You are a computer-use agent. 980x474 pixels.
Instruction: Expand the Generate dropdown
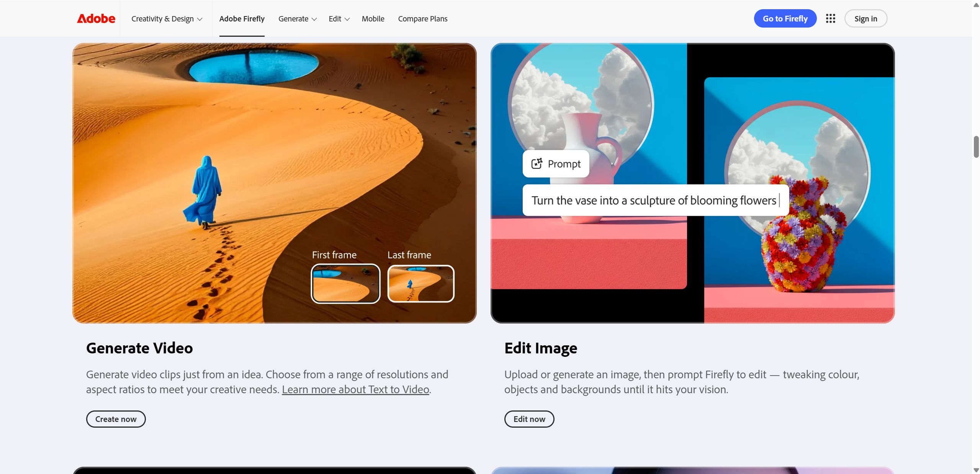coord(297,19)
